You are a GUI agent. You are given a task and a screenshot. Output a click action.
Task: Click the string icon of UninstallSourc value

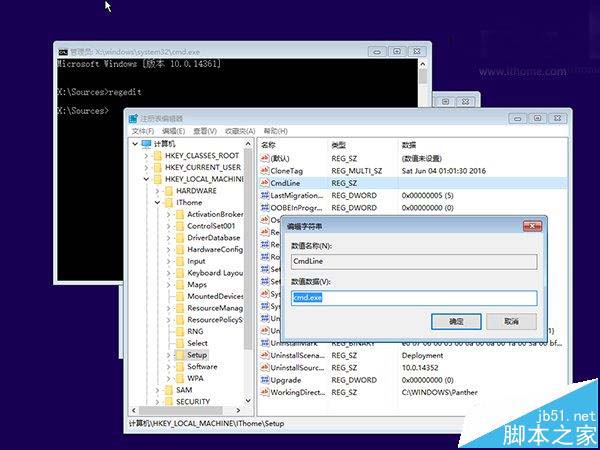click(265, 368)
